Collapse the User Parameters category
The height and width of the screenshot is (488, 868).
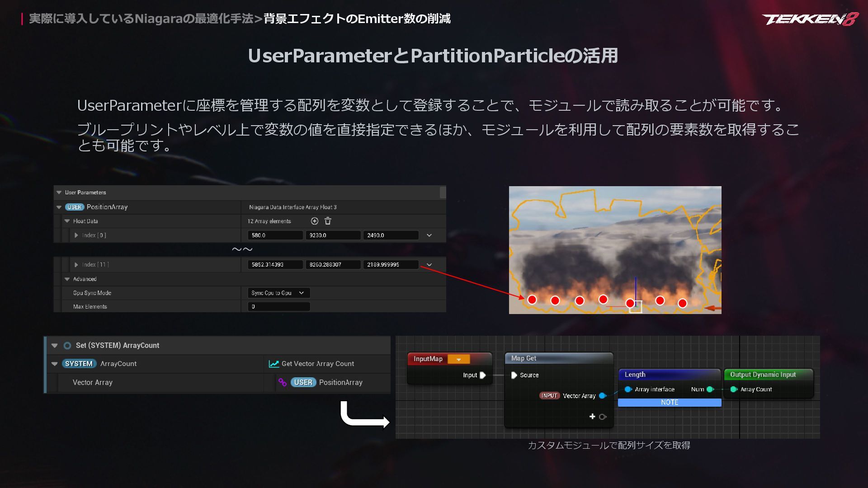coord(59,192)
